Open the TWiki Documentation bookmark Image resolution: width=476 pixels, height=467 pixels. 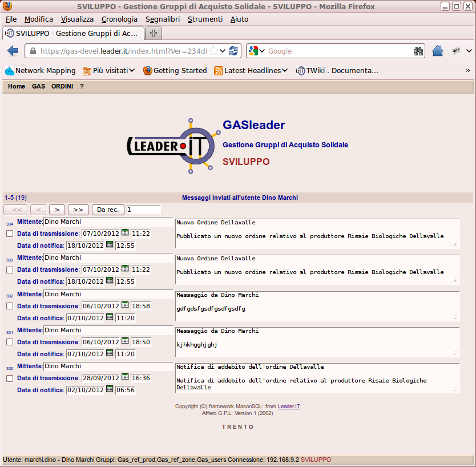[337, 71]
